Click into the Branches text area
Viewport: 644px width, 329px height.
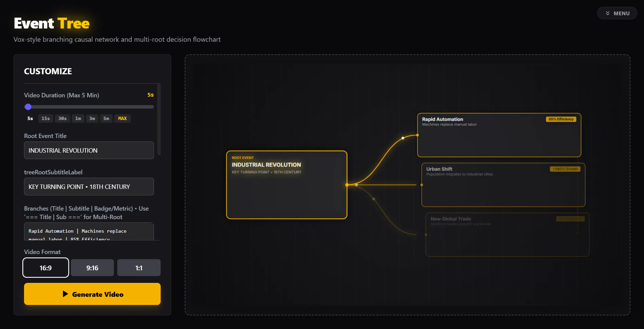[x=89, y=232]
